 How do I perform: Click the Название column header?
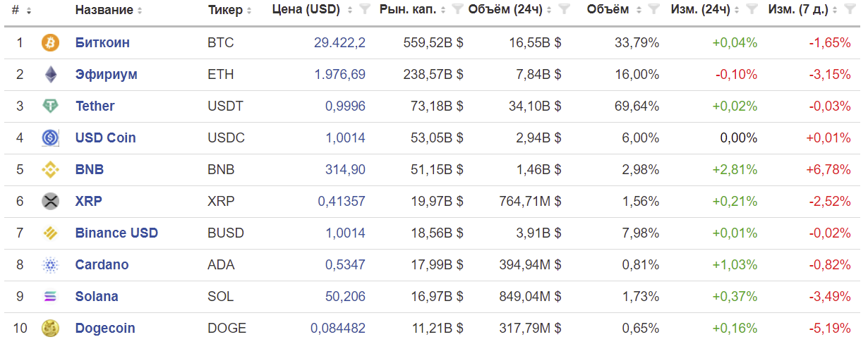pos(104,11)
